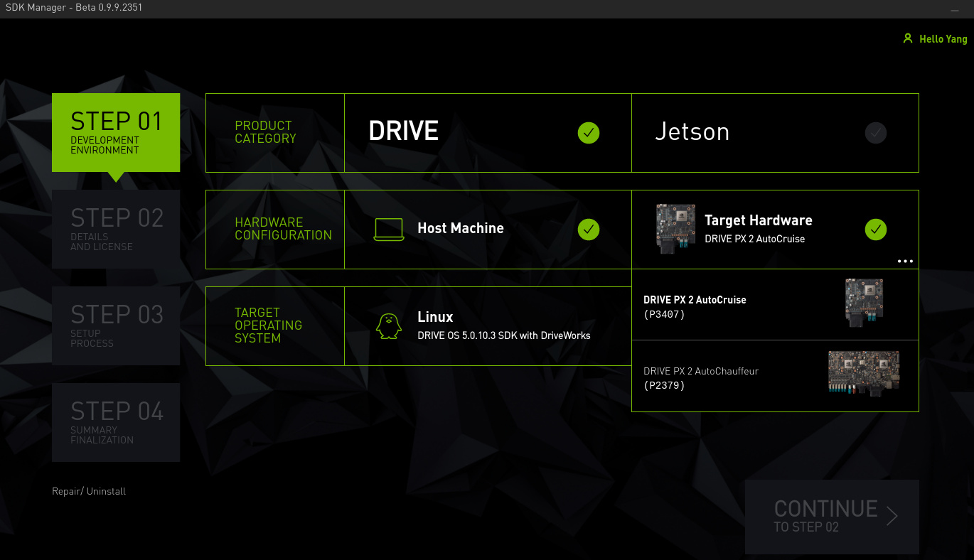Minimize the SDK Manager window
This screenshot has height=560, width=974.
(956, 9)
